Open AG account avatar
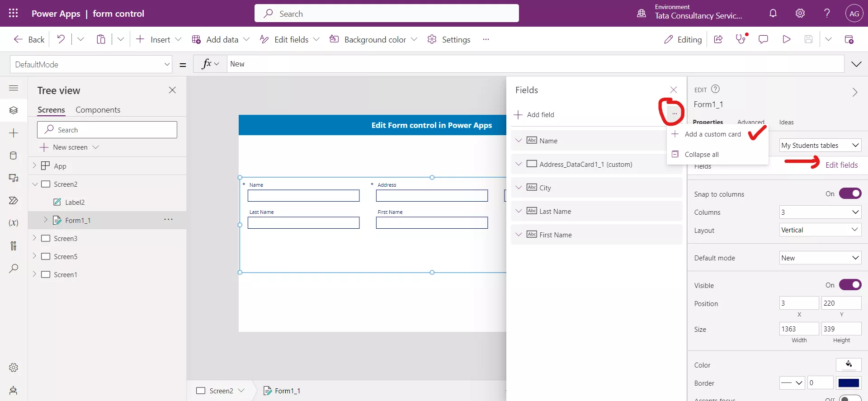 pyautogui.click(x=854, y=14)
